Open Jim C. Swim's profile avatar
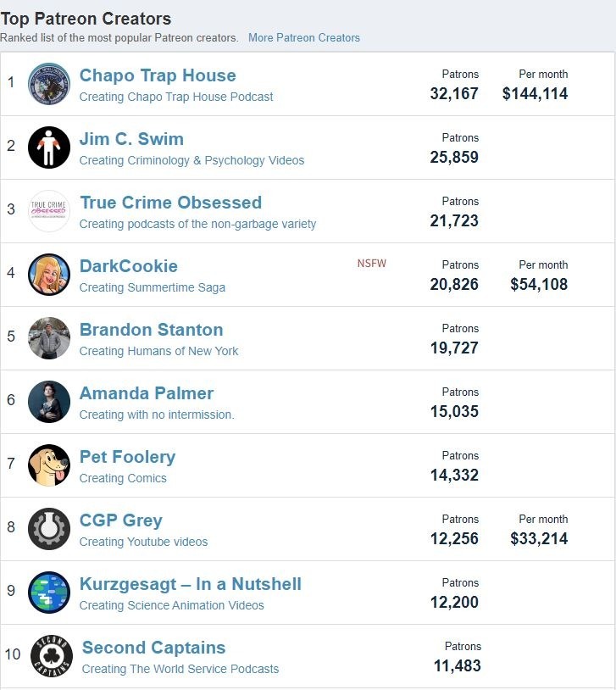Screen dimensions: 616x690 [x=49, y=147]
